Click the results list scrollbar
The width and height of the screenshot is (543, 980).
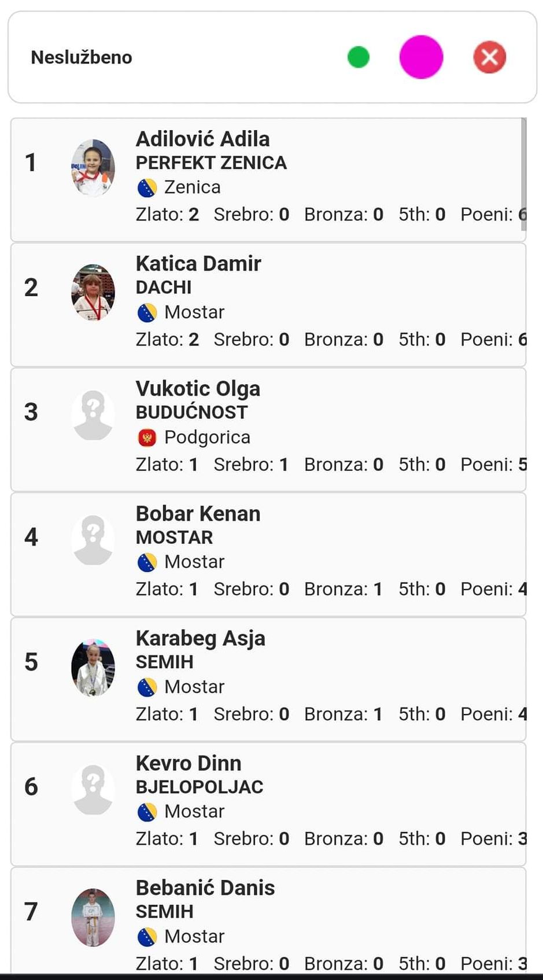pyautogui.click(x=524, y=174)
